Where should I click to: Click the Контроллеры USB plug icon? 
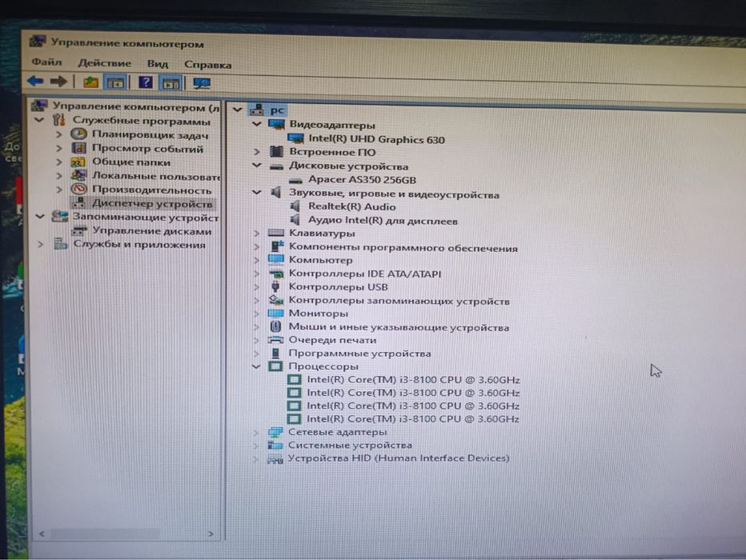coord(275,286)
